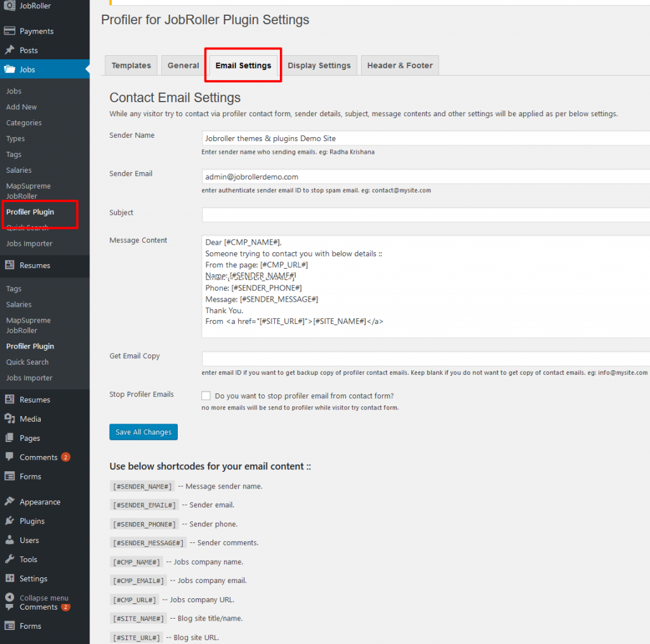Click inside the Message Content textarea
The image size is (650, 644).
coord(426,286)
